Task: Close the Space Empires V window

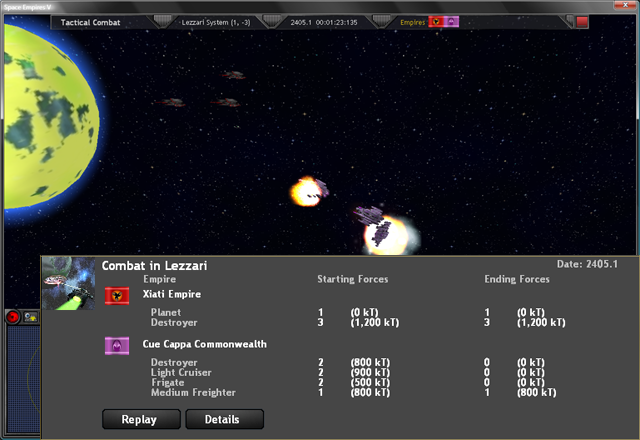Action: click(x=625, y=5)
